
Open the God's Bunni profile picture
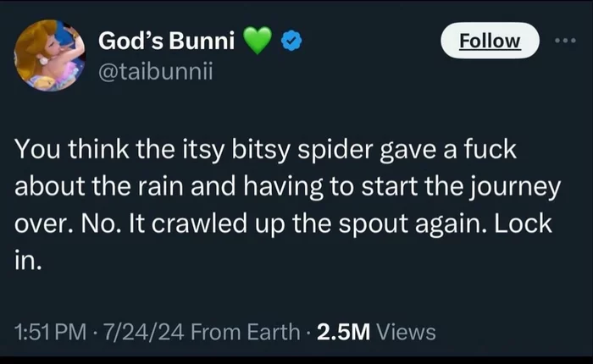pyautogui.click(x=49, y=55)
